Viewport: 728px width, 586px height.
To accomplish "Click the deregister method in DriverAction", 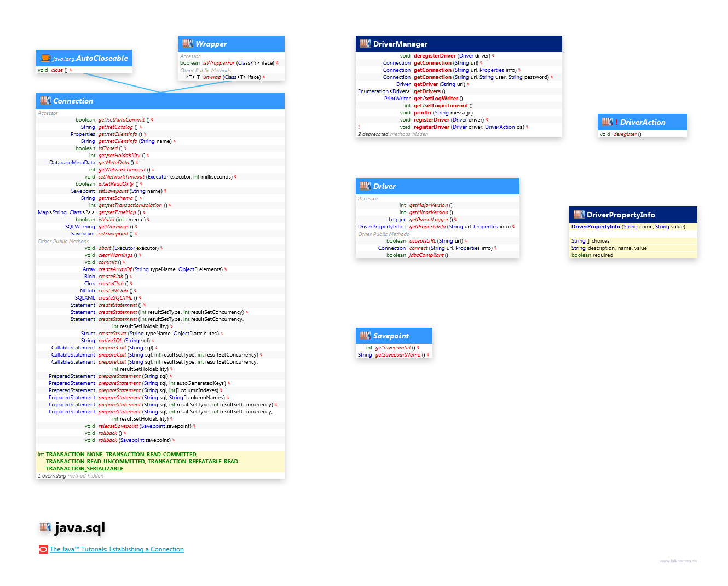I will coord(625,134).
